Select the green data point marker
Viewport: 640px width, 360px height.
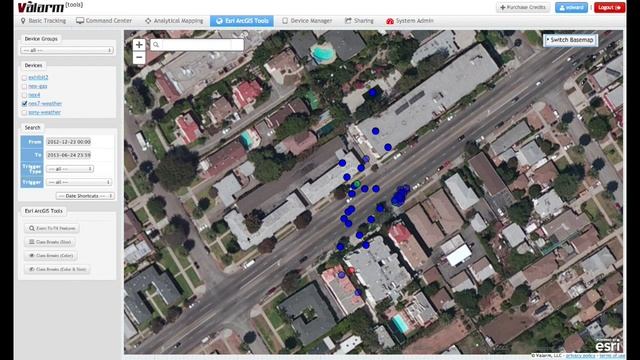point(357,184)
